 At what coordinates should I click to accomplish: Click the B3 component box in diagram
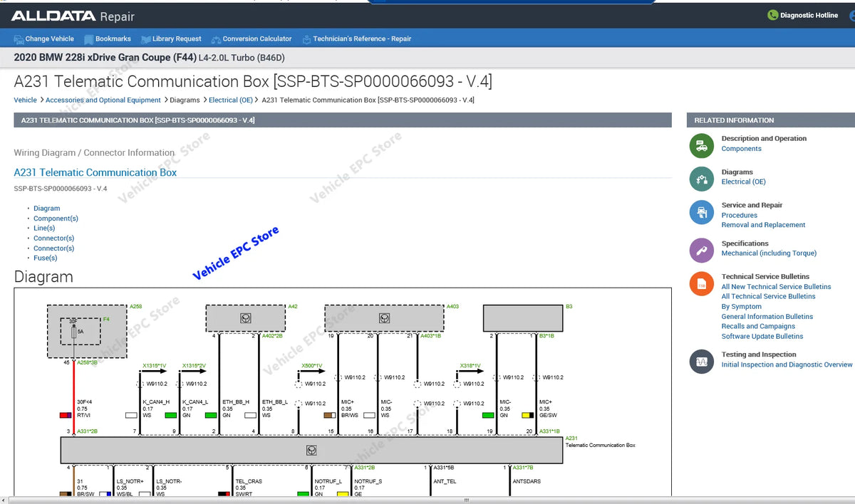tap(523, 318)
